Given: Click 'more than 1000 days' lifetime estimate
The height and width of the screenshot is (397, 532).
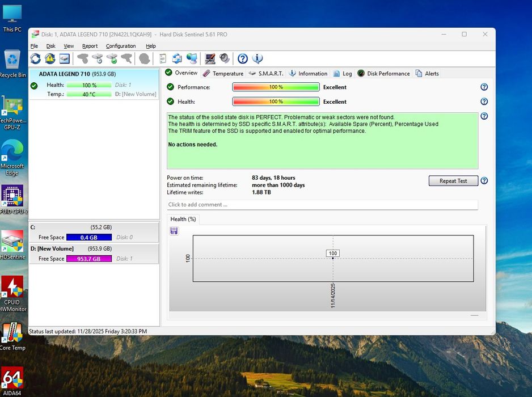Looking at the screenshot, I should 278,185.
